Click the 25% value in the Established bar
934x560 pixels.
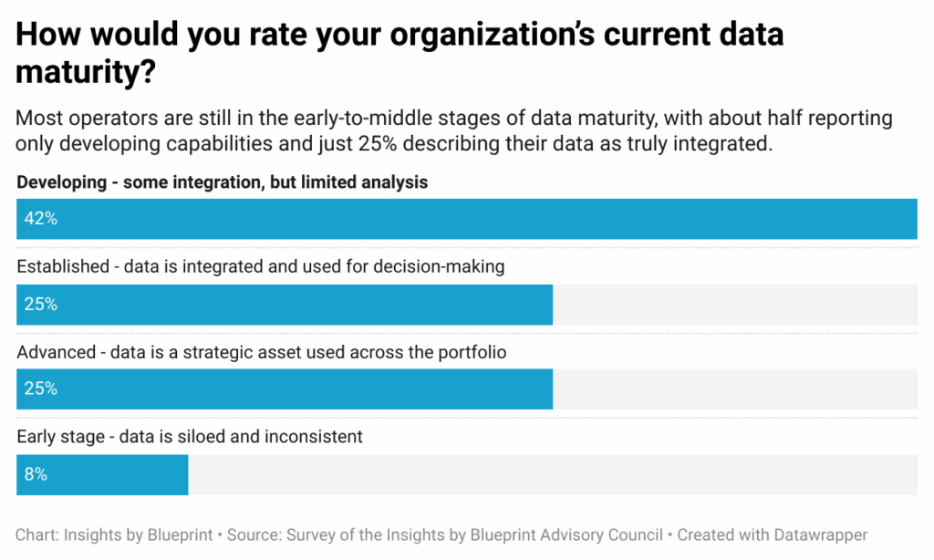41,305
